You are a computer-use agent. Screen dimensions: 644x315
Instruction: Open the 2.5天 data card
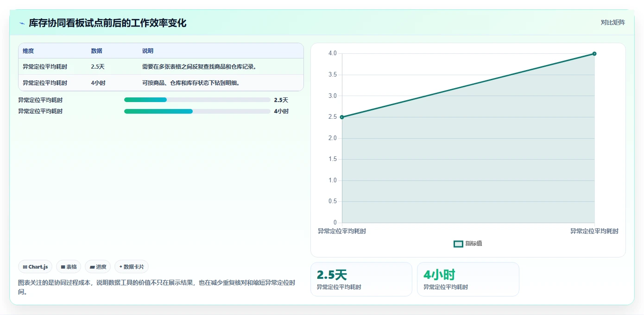361,279
